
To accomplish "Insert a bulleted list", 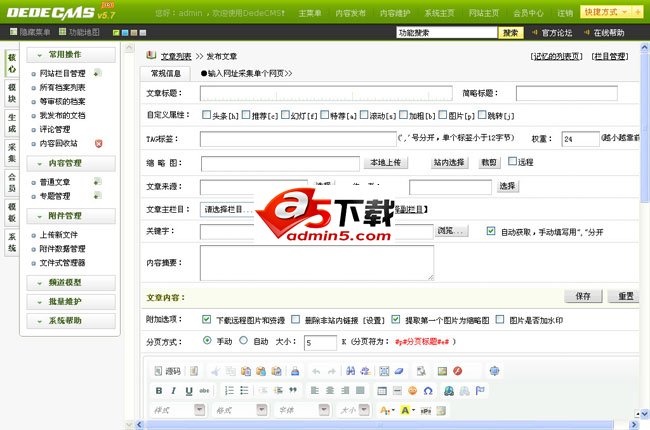I will [x=244, y=391].
